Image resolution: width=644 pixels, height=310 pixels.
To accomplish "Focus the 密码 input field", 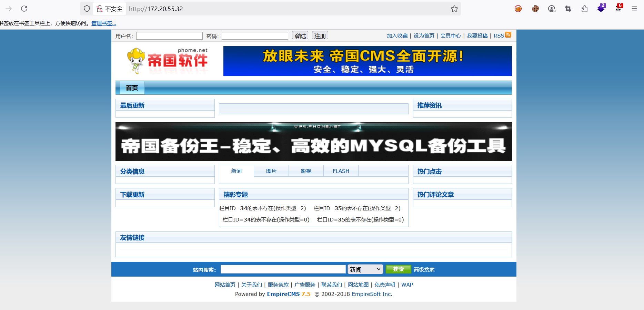I will (x=255, y=36).
